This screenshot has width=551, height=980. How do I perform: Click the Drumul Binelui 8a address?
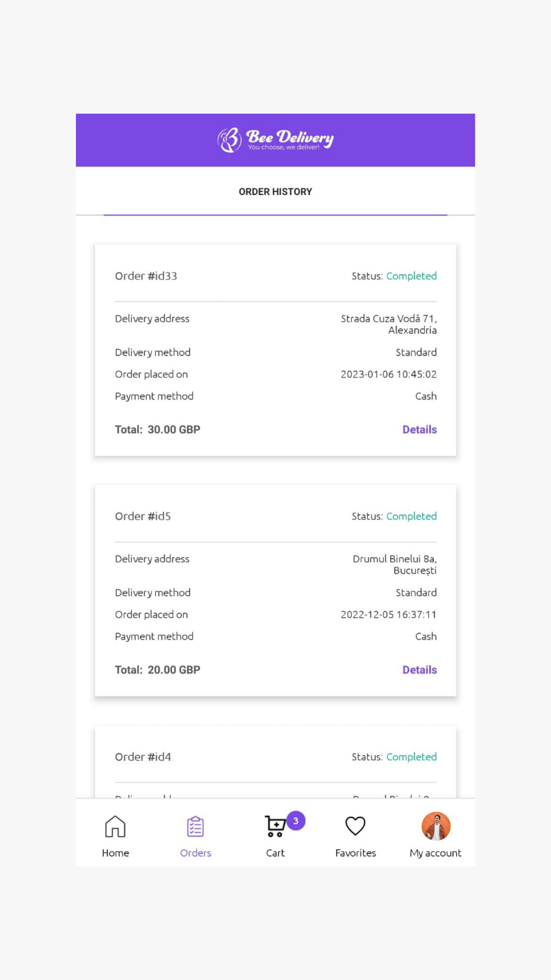click(x=395, y=564)
